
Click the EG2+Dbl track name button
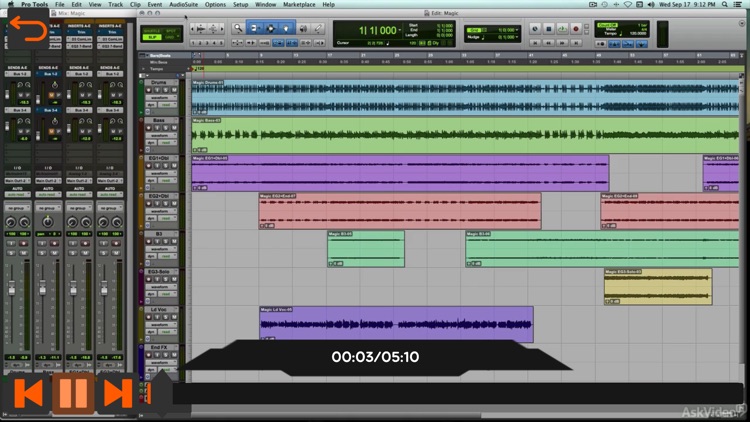pyautogui.click(x=159, y=196)
